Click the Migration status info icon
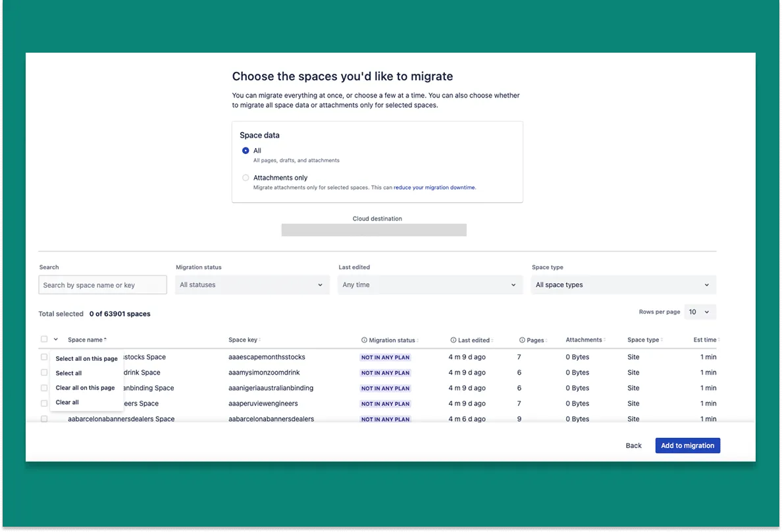 point(364,340)
